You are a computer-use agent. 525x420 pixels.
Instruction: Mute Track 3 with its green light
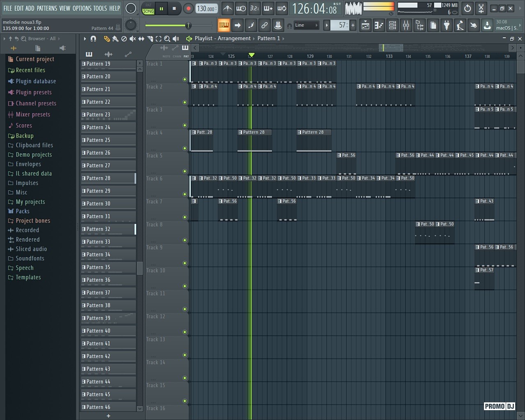185,126
